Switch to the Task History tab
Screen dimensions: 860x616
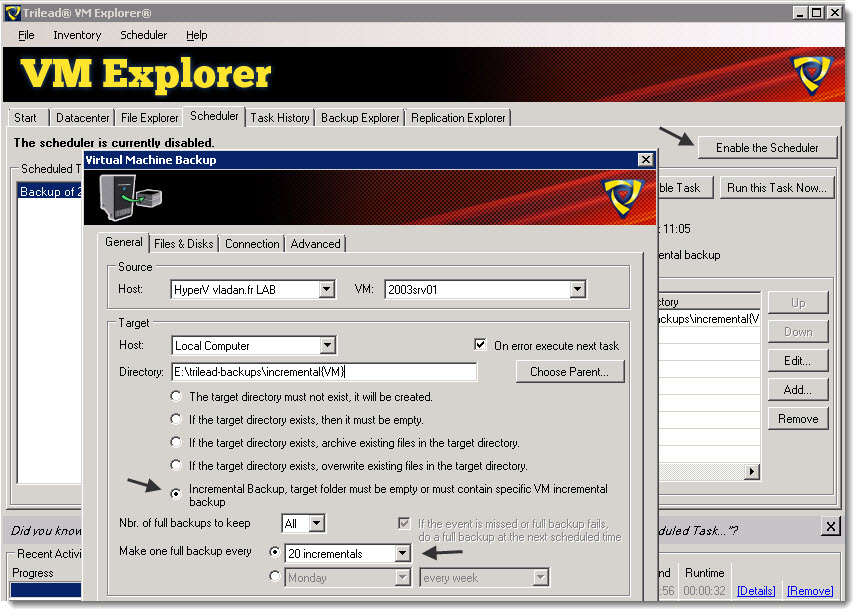point(280,118)
